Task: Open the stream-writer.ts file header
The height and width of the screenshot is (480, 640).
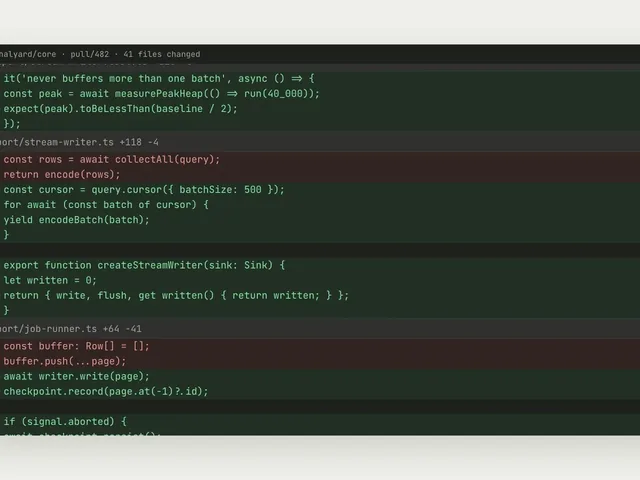Action: [x=320, y=142]
